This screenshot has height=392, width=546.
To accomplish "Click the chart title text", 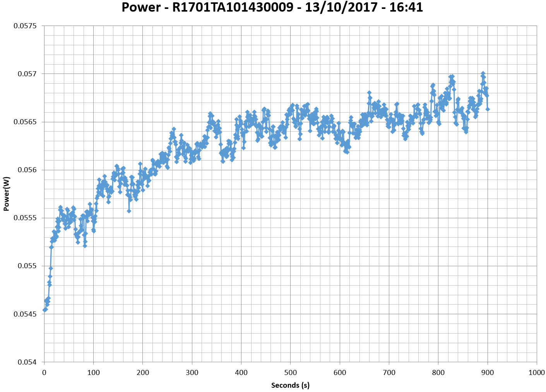I will click(272, 7).
